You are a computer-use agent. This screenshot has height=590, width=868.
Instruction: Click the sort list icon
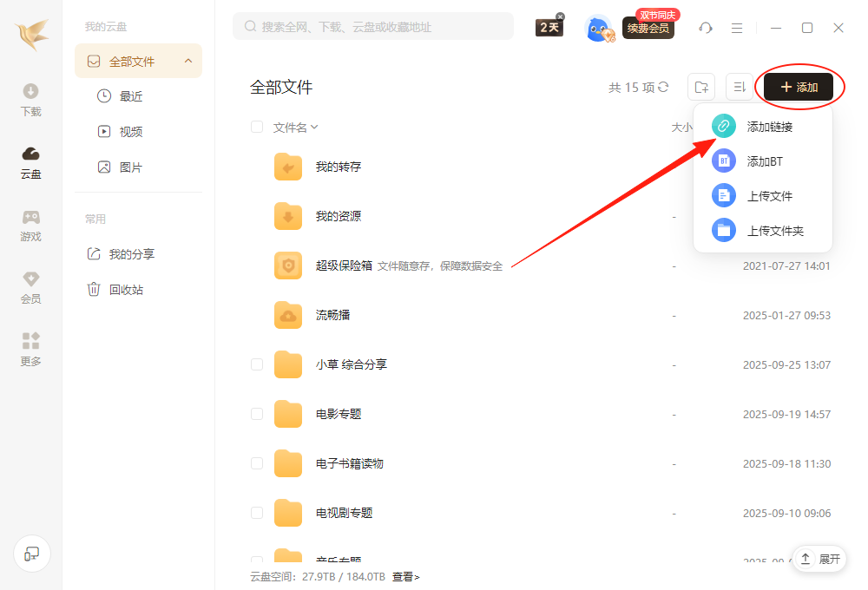[740, 87]
